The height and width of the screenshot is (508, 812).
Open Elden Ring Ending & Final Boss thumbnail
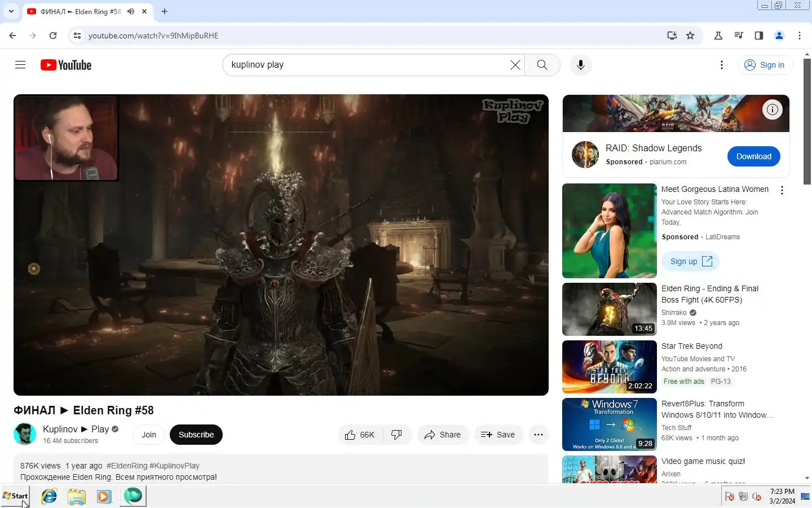(x=610, y=309)
